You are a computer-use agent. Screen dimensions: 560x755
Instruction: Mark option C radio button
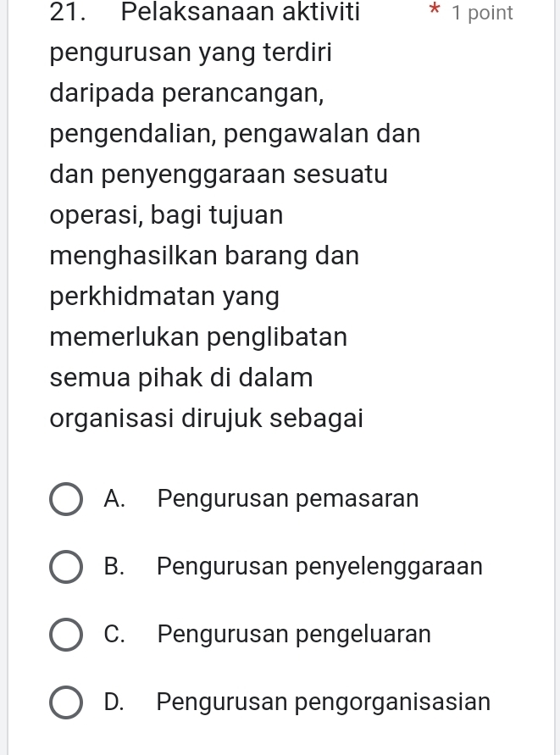pyautogui.click(x=66, y=635)
